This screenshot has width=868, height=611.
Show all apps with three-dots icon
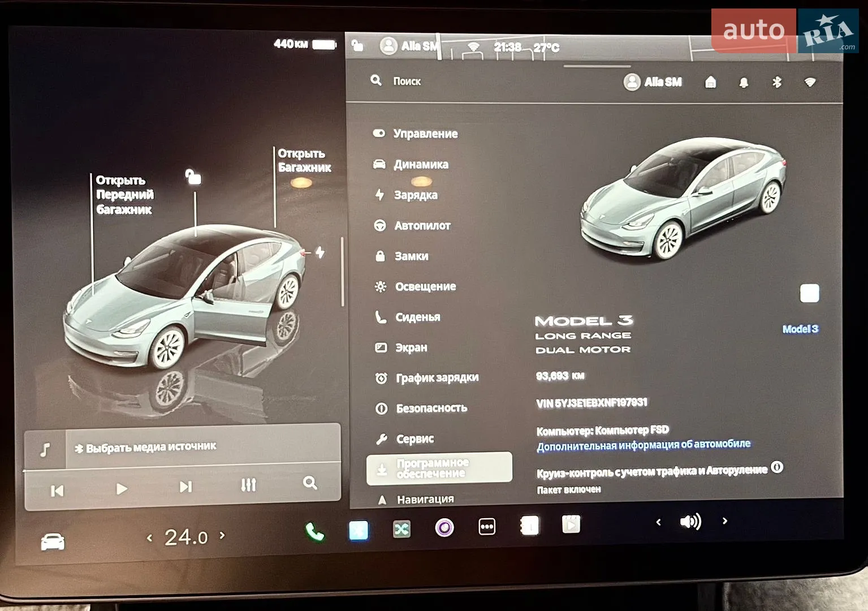(x=487, y=527)
